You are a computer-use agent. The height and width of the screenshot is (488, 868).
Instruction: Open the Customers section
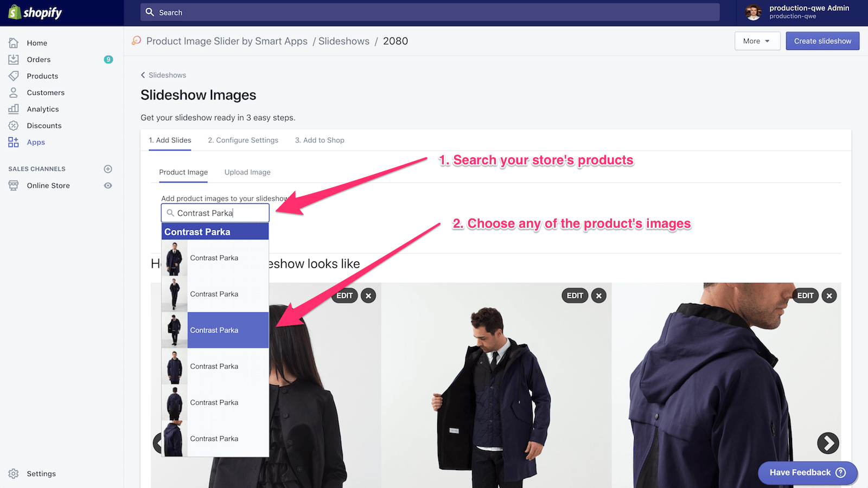point(46,92)
